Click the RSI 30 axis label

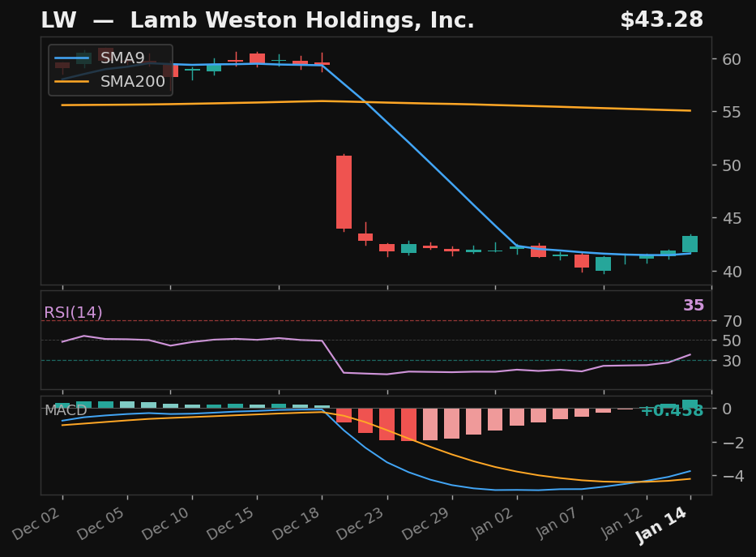point(732,361)
